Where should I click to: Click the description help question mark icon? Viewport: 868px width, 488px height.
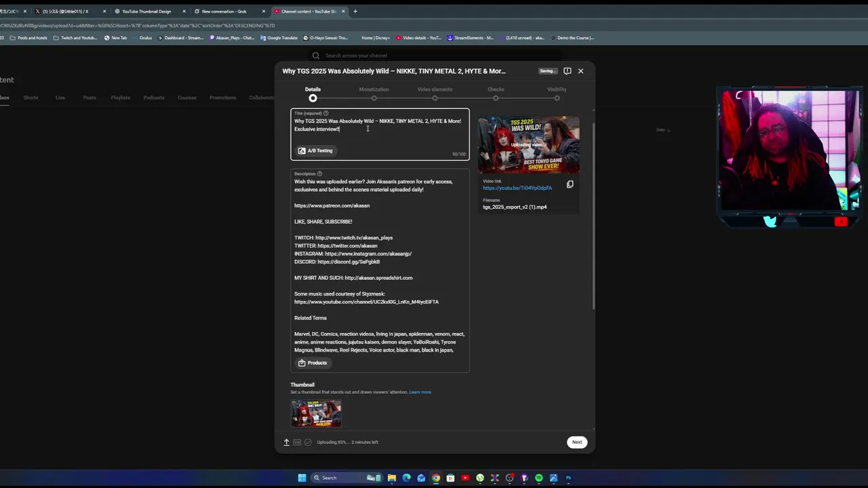pyautogui.click(x=319, y=174)
